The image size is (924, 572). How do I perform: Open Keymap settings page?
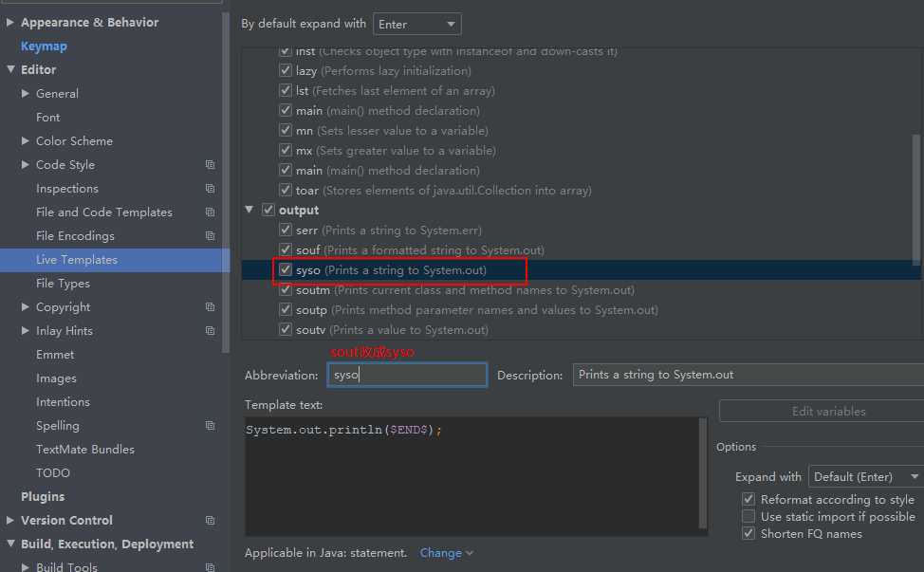[44, 46]
